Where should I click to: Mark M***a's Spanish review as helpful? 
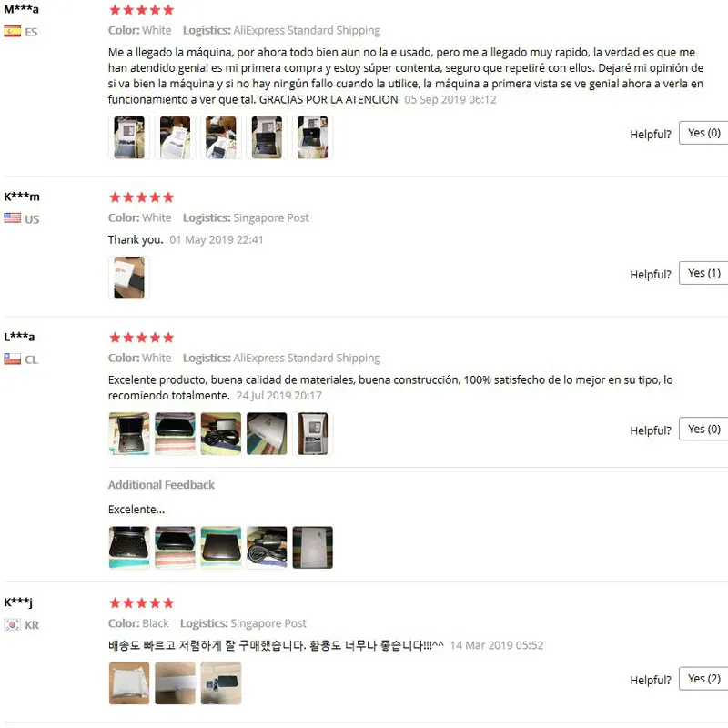click(x=703, y=133)
